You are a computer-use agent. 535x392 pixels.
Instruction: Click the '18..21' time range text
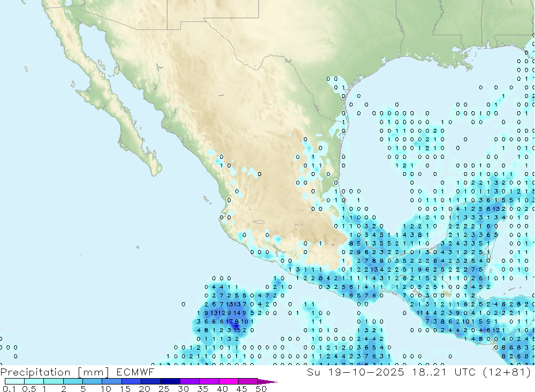(x=429, y=372)
